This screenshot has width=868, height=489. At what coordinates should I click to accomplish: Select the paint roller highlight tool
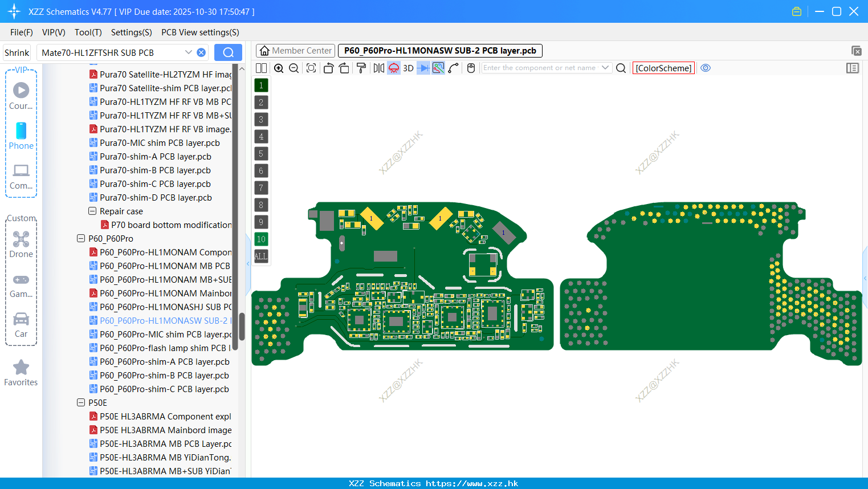point(361,68)
